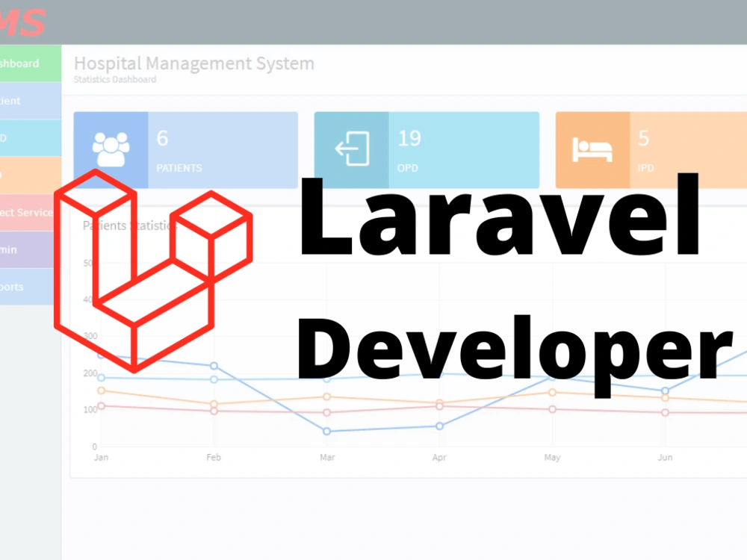747x560 pixels.
Task: Click the Apr label on chart axis
Action: (439, 457)
